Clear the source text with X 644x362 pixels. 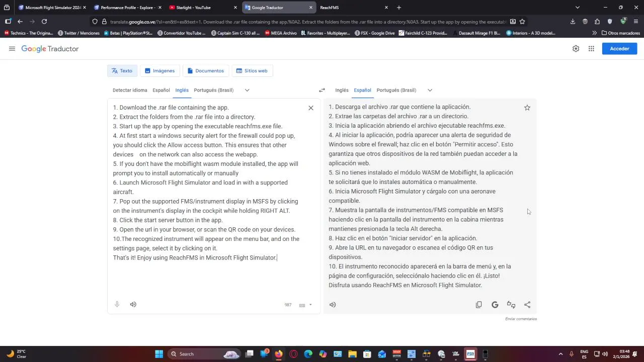[311, 108]
